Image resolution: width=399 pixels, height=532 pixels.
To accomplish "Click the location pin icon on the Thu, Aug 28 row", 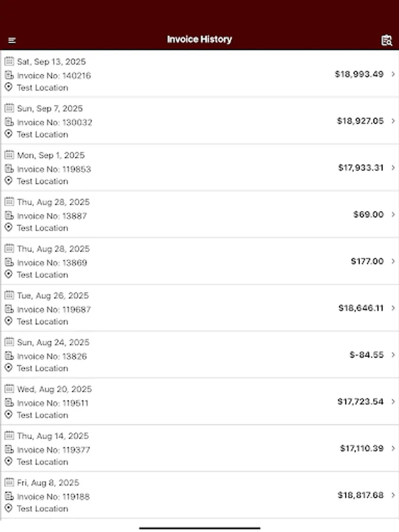I will (10, 228).
